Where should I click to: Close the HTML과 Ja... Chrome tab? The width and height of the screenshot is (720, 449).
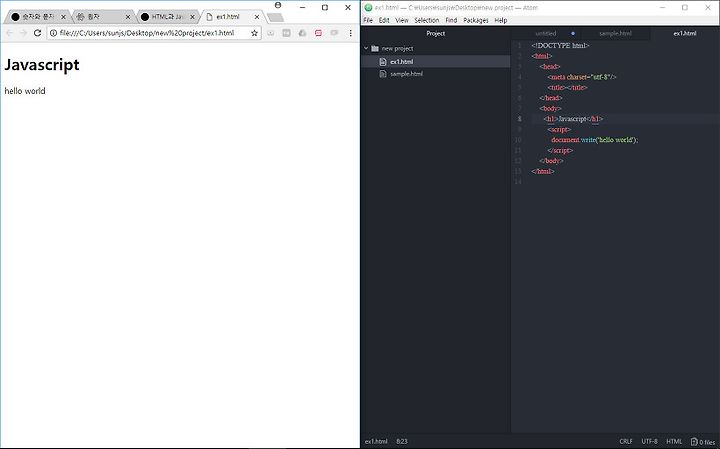192,17
